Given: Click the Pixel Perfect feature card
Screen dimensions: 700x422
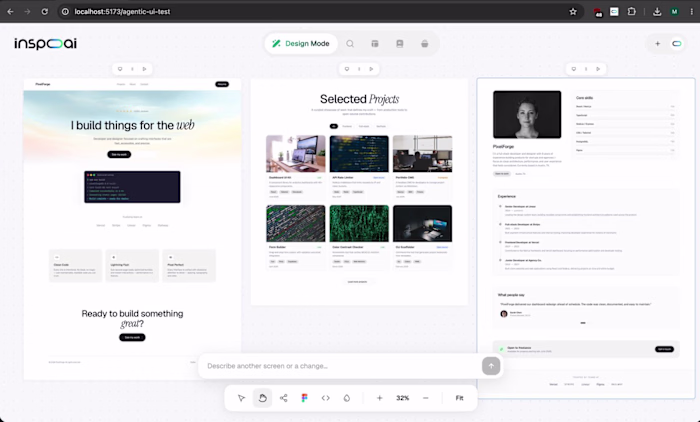Looking at the screenshot, I should pyautogui.click(x=189, y=266).
